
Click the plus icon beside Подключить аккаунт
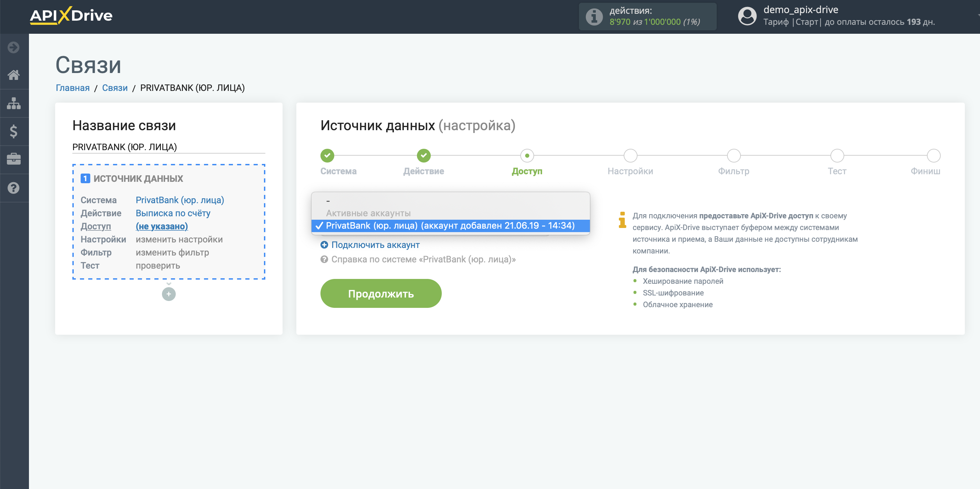coord(324,245)
